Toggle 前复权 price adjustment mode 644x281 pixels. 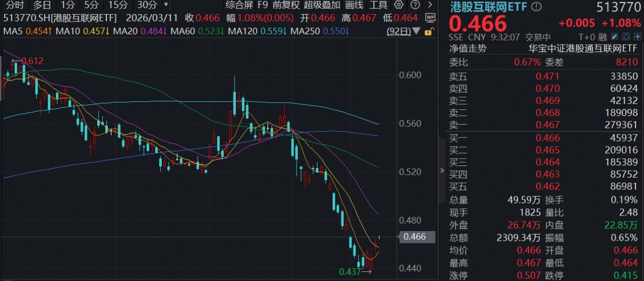tap(286, 5)
